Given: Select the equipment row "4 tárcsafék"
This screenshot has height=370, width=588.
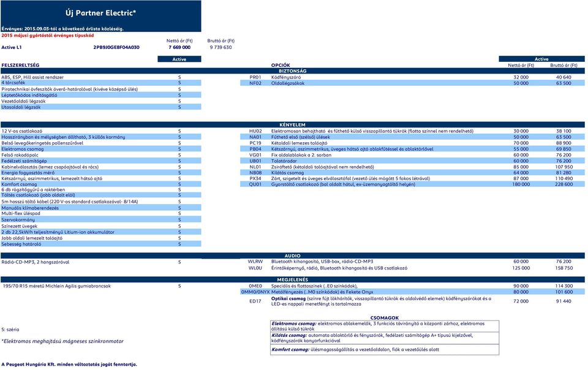Looking at the screenshot, I should click(101, 83).
